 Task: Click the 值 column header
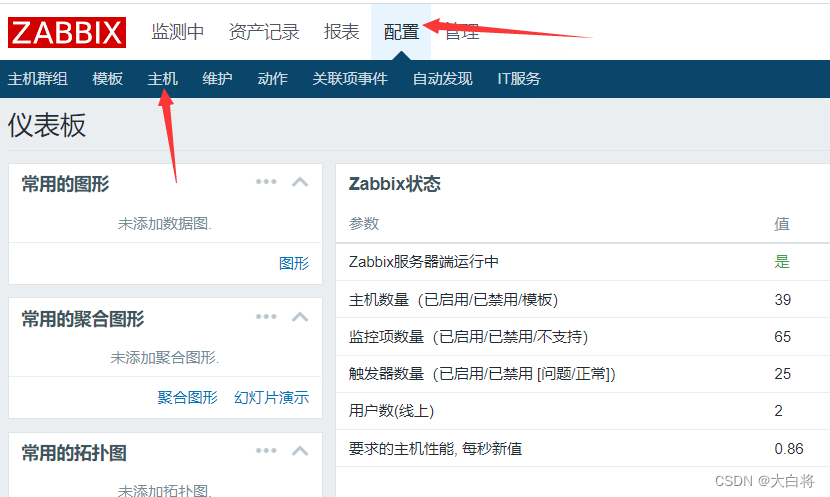coord(782,224)
